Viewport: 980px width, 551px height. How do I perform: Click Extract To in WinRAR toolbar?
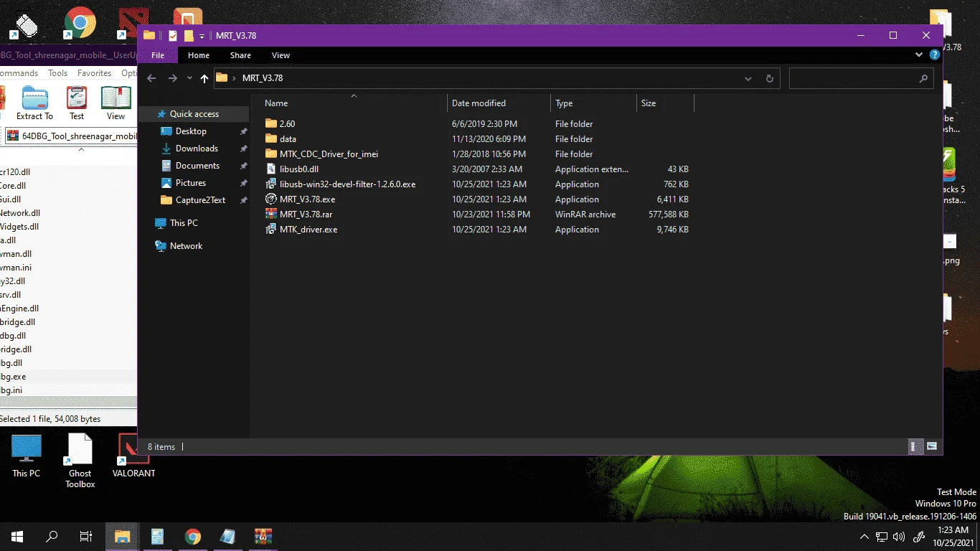click(x=34, y=103)
